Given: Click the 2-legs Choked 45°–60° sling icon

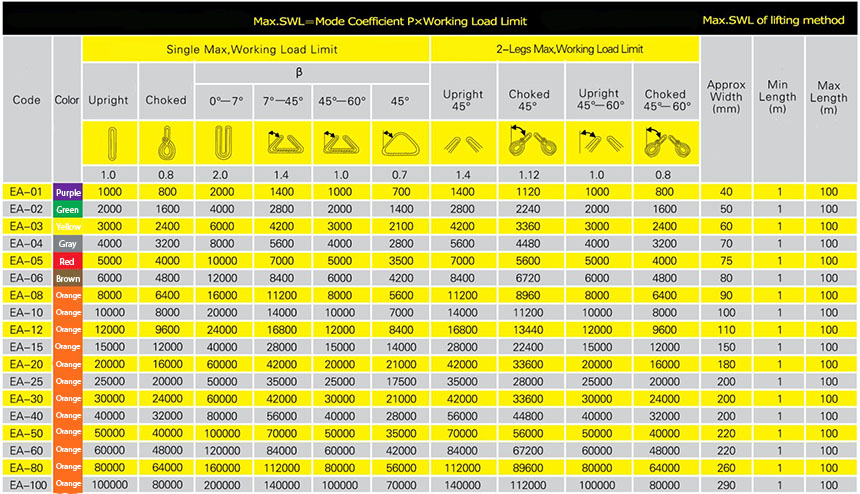Looking at the screenshot, I should point(665,144).
